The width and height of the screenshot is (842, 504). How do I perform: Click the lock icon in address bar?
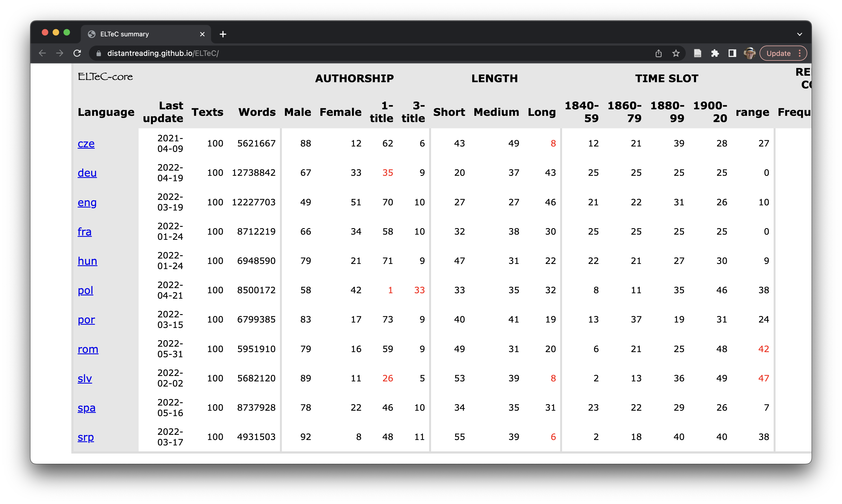[99, 53]
